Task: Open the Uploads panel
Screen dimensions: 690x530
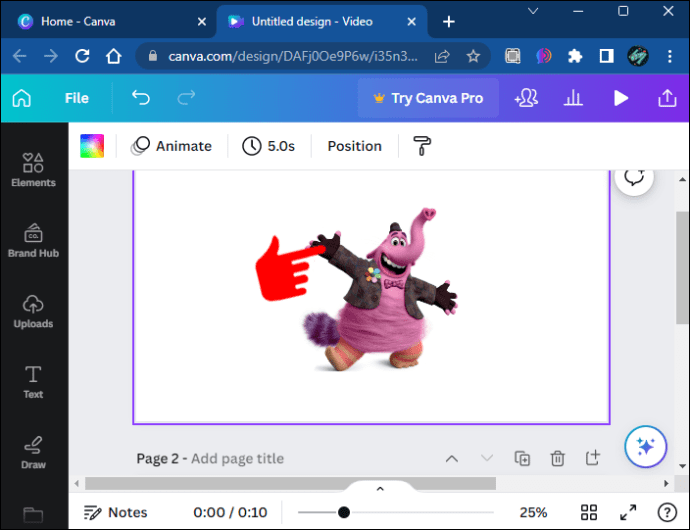Action: [33, 312]
